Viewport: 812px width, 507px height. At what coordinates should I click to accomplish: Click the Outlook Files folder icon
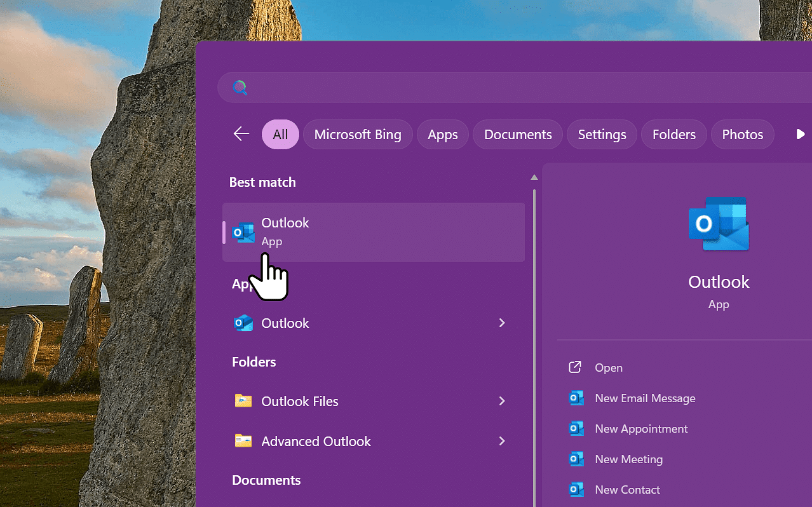tap(243, 401)
